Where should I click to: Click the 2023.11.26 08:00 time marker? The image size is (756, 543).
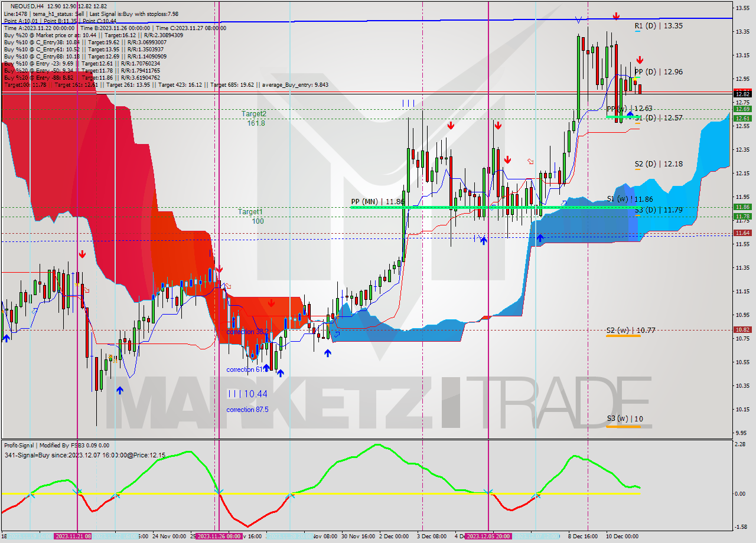click(219, 537)
